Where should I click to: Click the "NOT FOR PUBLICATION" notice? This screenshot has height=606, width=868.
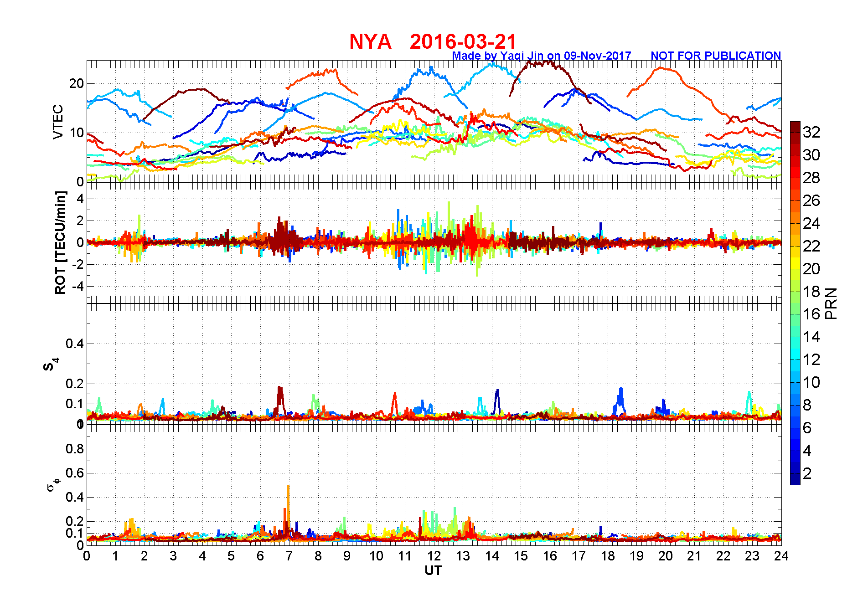click(716, 56)
